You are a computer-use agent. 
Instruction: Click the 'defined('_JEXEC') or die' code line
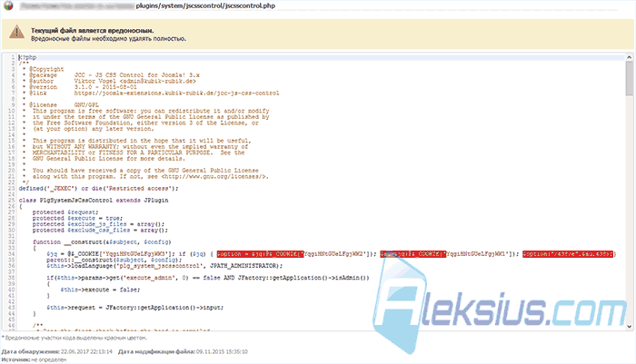98,189
